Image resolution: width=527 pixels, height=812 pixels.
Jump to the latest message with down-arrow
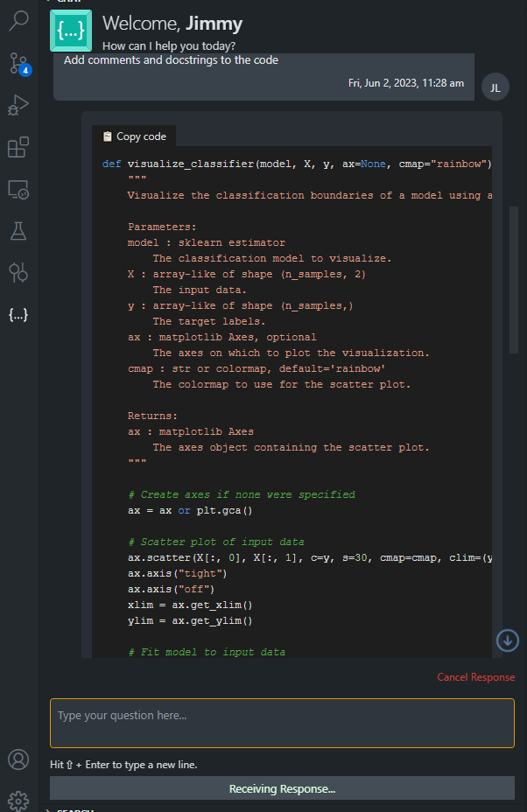point(508,640)
